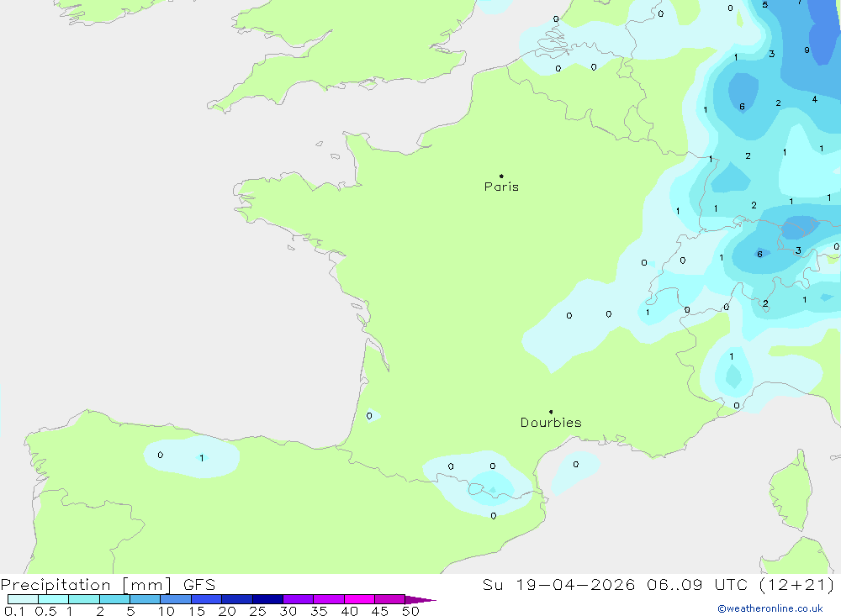The height and width of the screenshot is (616, 841).
Task: Click the Dourbies location label
Action: pos(551,423)
